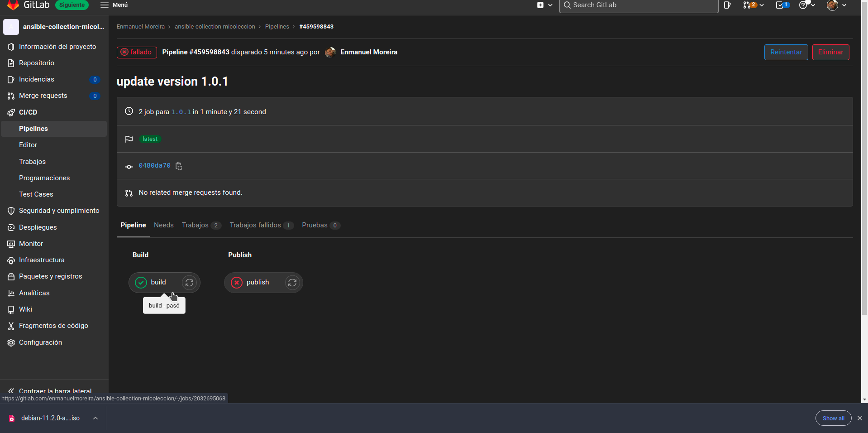868x433 pixels.
Task: Open the issues icon in top bar
Action: pos(727,5)
